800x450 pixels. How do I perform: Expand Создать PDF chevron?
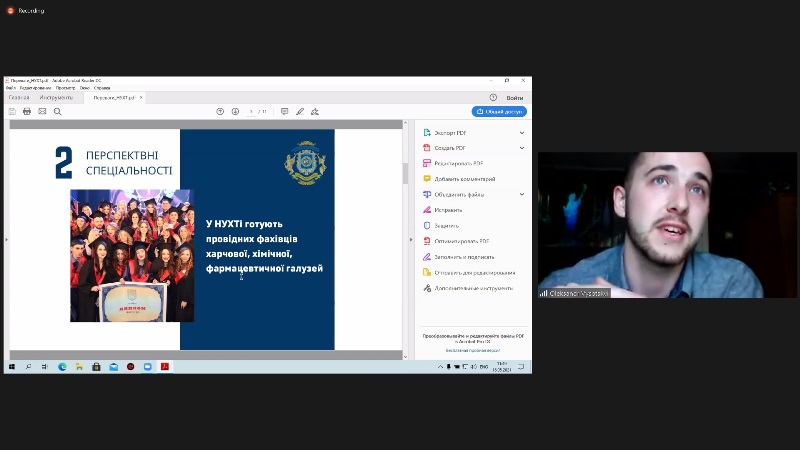[521, 148]
